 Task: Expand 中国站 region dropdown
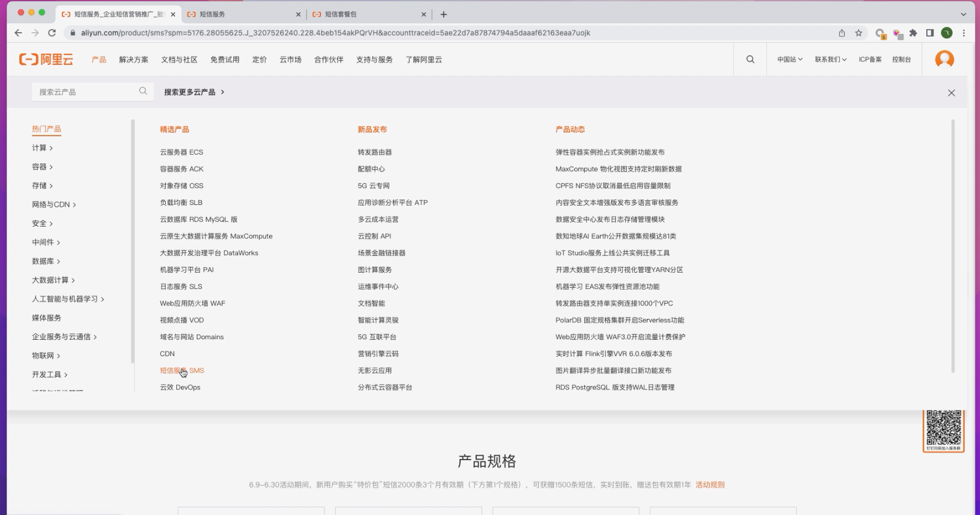(790, 59)
